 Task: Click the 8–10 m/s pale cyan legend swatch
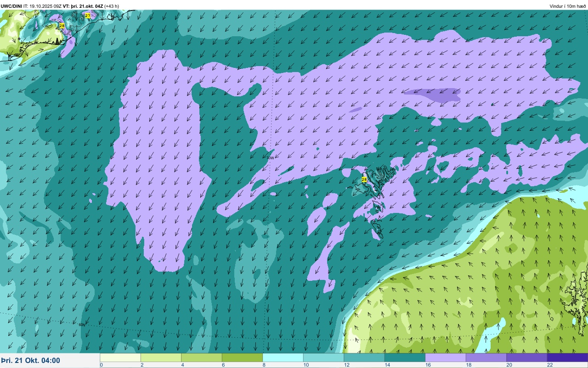[283, 357]
